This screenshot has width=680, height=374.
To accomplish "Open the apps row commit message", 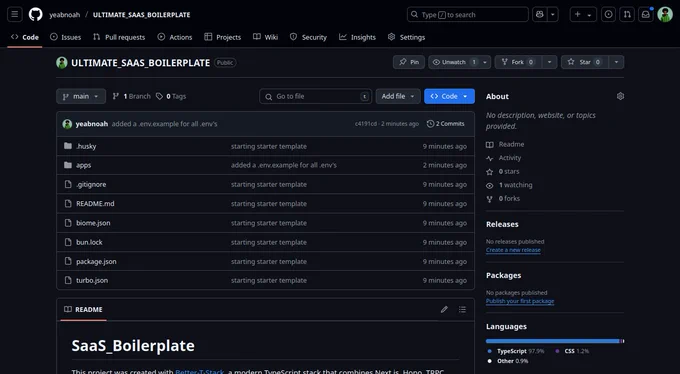I will point(284,165).
